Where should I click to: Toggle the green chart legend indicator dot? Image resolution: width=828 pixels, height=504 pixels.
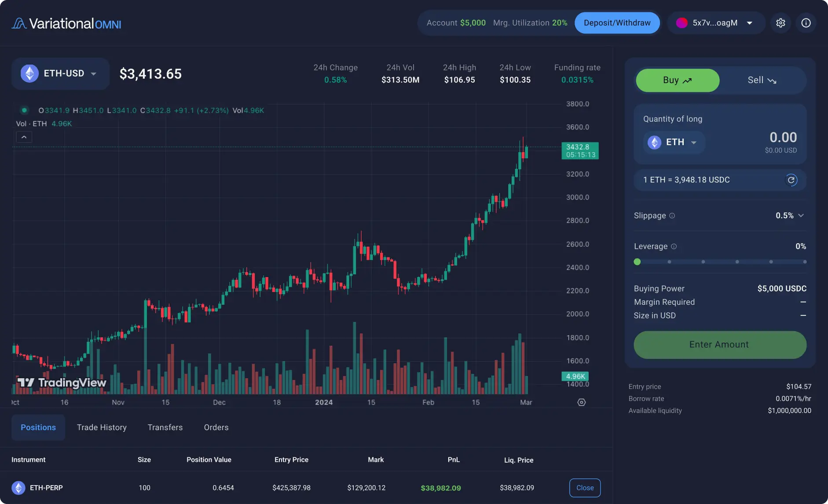[25, 110]
